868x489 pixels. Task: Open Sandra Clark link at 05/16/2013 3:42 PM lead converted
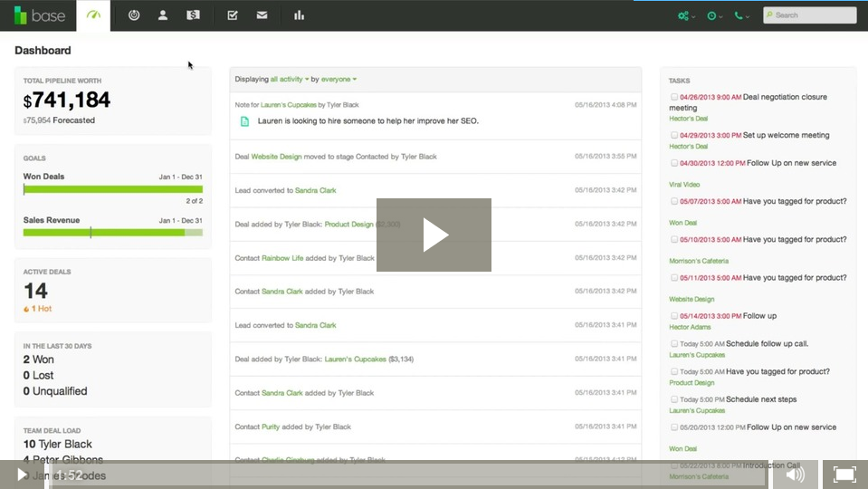click(316, 190)
